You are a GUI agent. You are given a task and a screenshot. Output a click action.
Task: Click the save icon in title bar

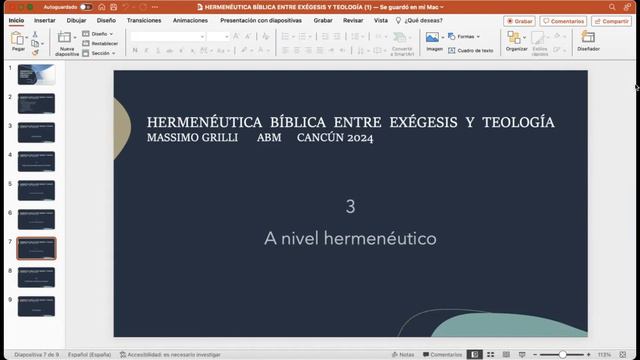coord(113,7)
